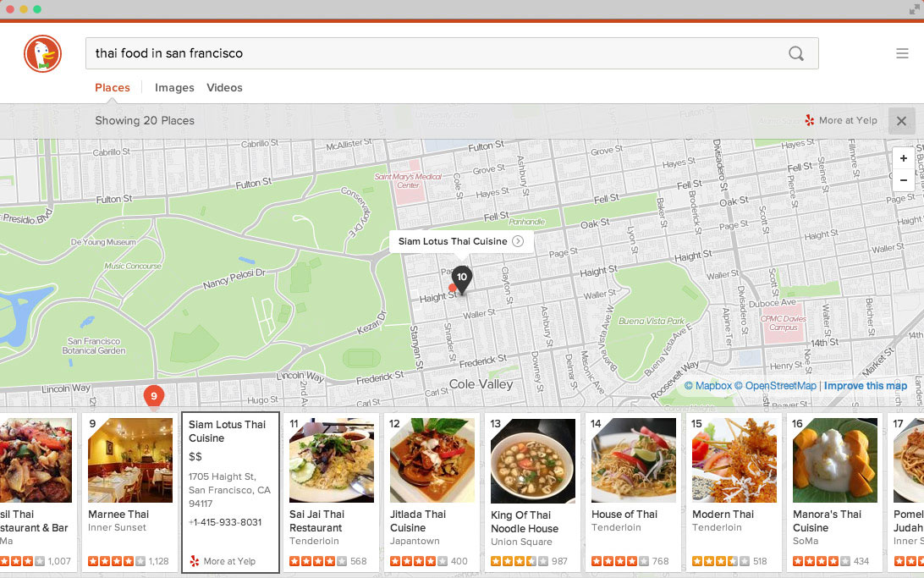
Task: Click map pin number 9
Action: click(154, 397)
